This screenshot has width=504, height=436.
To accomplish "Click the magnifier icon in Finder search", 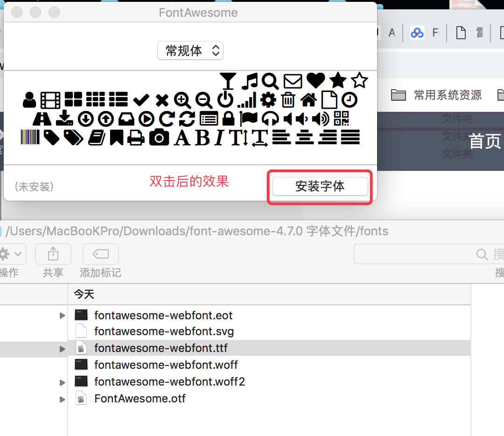I will coord(482,254).
